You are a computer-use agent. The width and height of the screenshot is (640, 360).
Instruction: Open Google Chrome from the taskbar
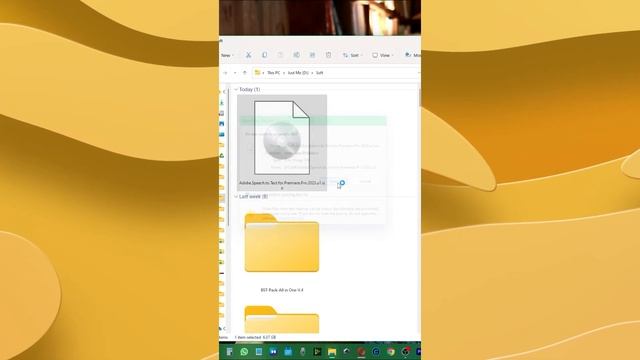(391, 351)
